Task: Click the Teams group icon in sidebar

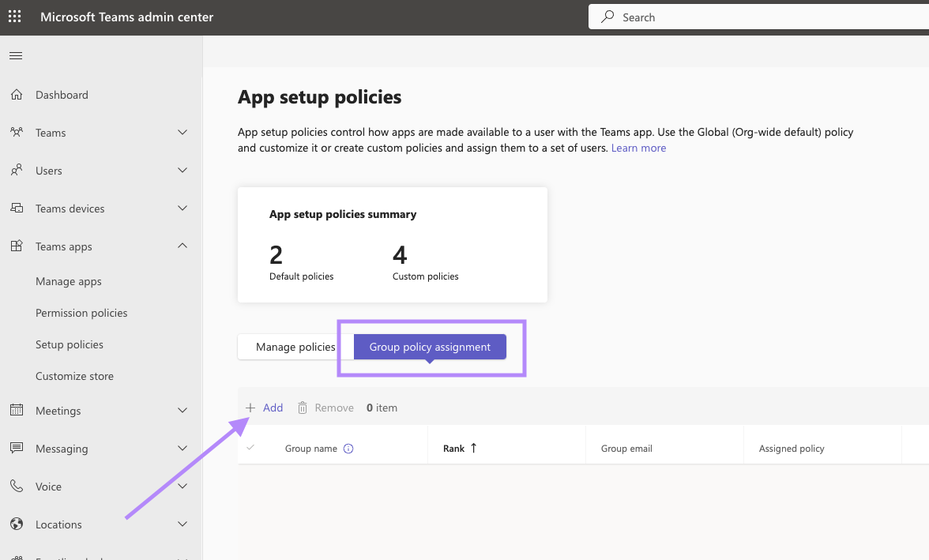Action: 17,132
